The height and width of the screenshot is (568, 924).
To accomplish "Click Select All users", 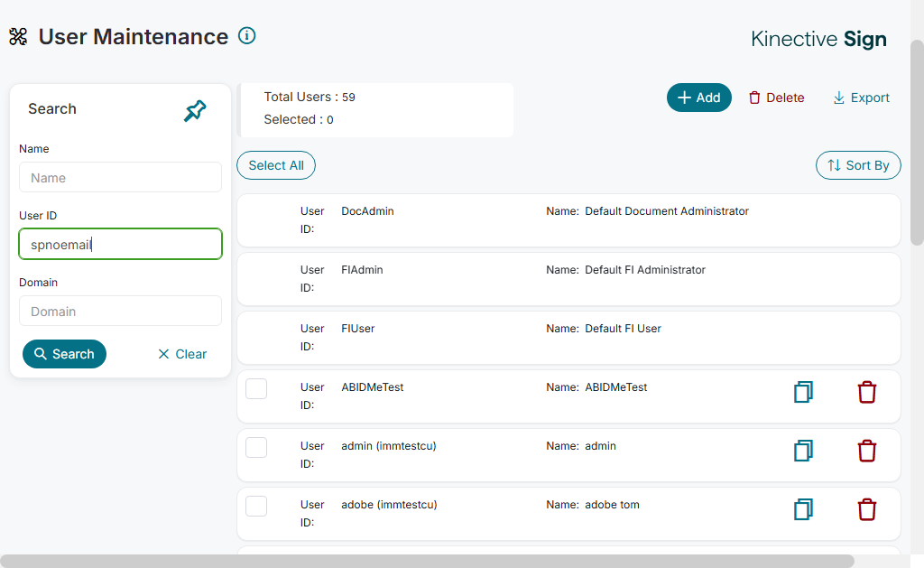I will tap(276, 165).
